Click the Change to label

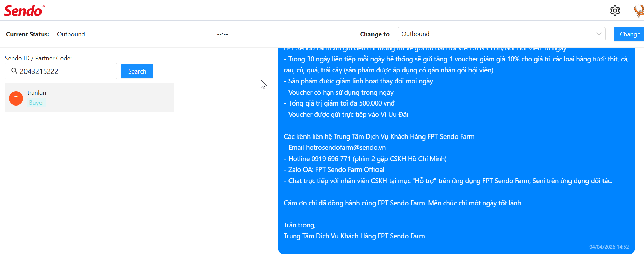[375, 34]
